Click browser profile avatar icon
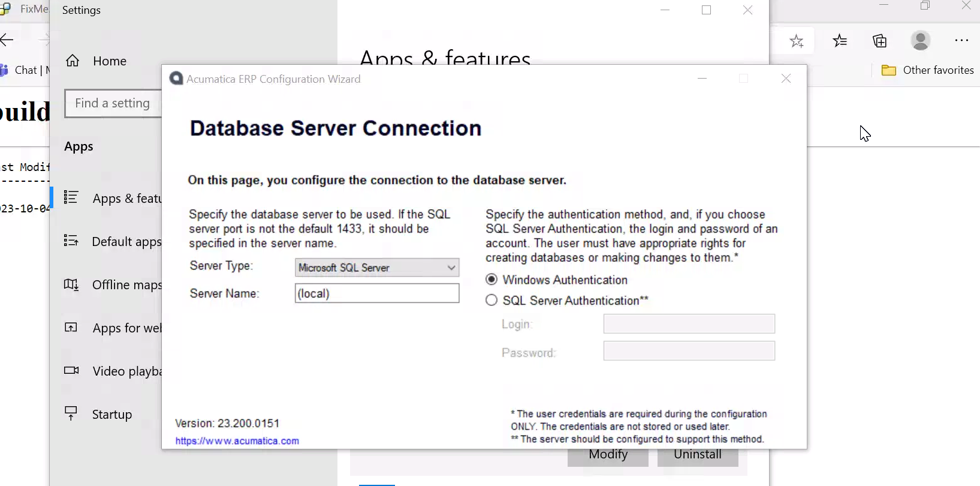Image resolution: width=980 pixels, height=486 pixels. pyautogui.click(x=921, y=40)
